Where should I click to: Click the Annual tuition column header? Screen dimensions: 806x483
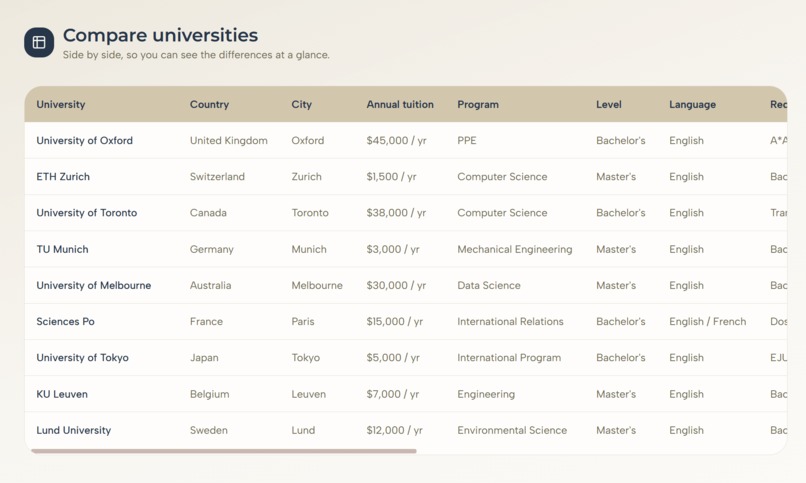click(400, 104)
